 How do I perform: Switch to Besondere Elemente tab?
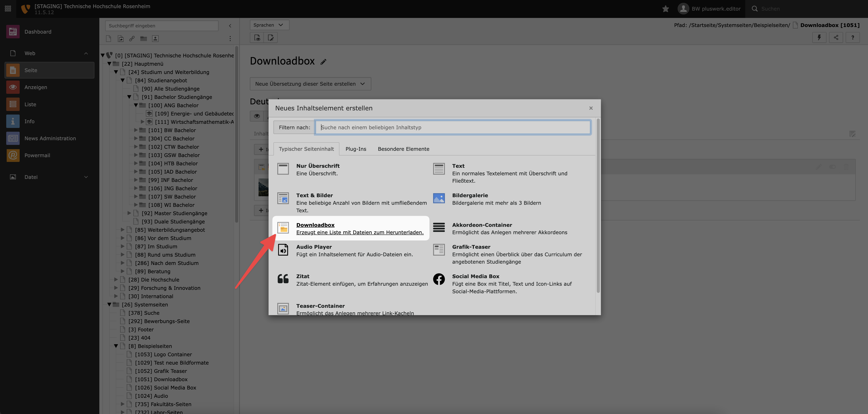pyautogui.click(x=403, y=149)
